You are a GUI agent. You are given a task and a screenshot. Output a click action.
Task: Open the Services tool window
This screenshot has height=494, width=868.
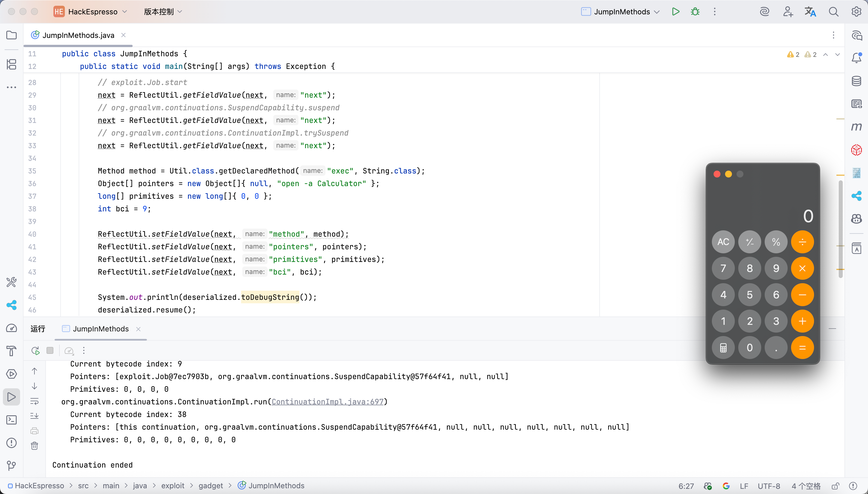tap(11, 374)
